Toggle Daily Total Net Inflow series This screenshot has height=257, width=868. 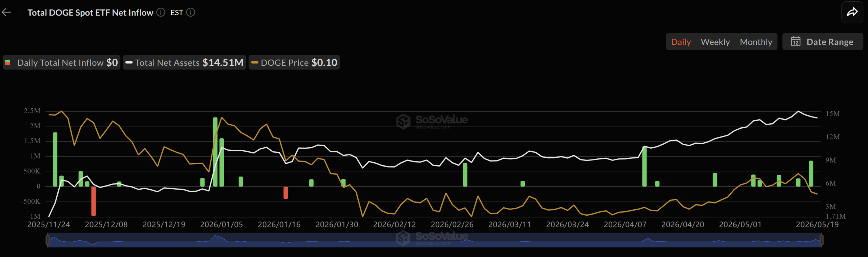tap(61, 63)
